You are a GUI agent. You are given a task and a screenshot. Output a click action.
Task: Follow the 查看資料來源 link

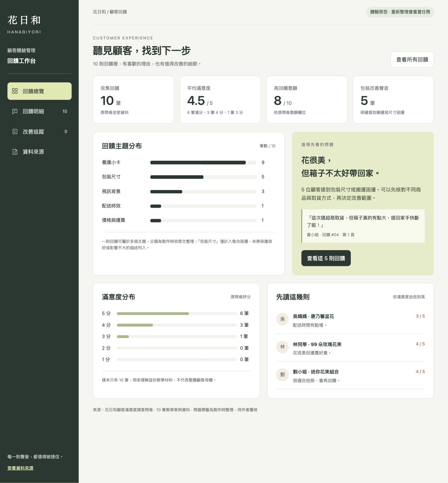[x=20, y=468]
